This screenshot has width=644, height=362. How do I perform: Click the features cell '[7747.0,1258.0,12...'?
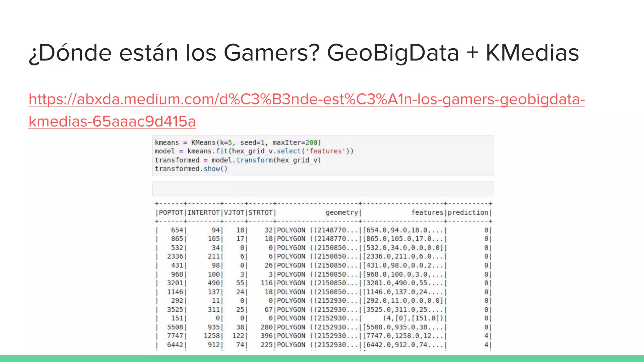coord(403,336)
